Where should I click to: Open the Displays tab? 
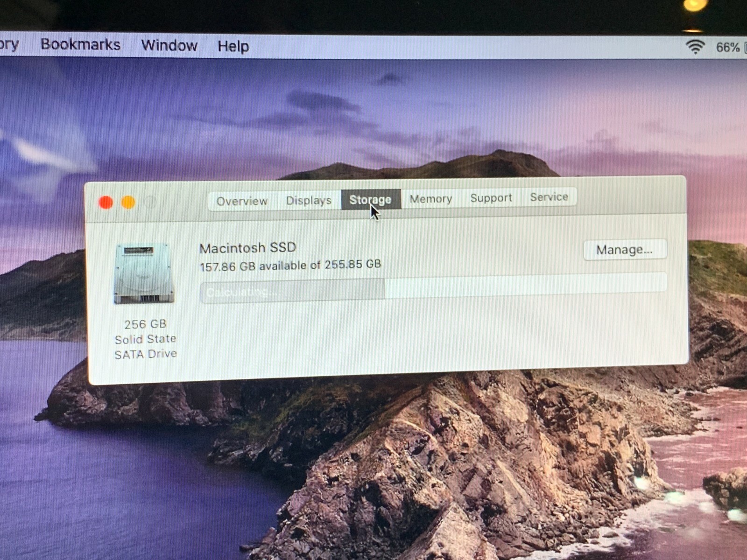[x=309, y=200]
